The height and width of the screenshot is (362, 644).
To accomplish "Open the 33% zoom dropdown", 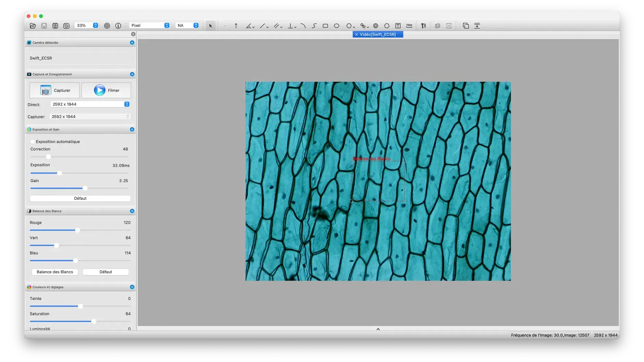I will point(86,25).
